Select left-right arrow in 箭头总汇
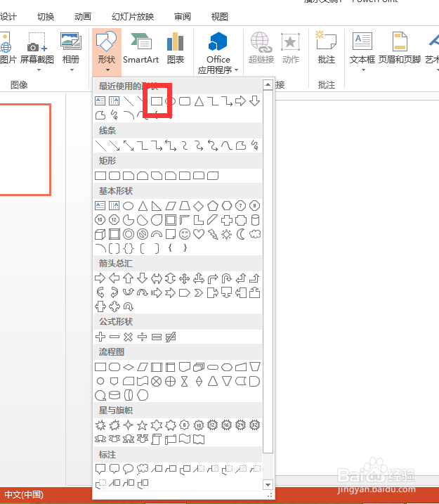This screenshot has width=439, height=504. (157, 278)
